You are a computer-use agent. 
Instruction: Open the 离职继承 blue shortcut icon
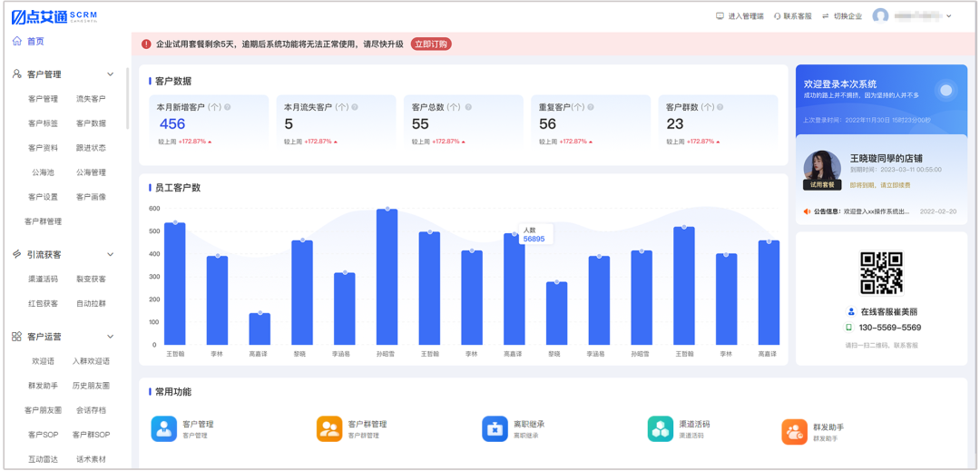(495, 428)
